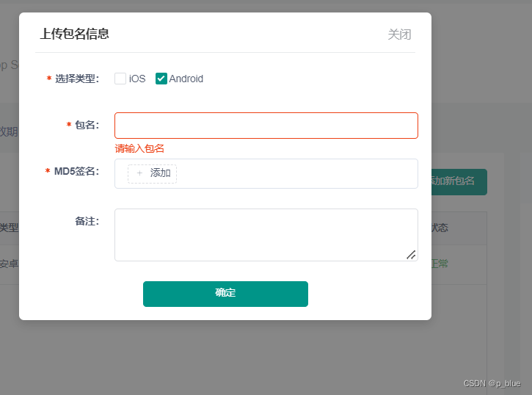
Task: Click the 添加 button for MD5签名
Action: (152, 174)
